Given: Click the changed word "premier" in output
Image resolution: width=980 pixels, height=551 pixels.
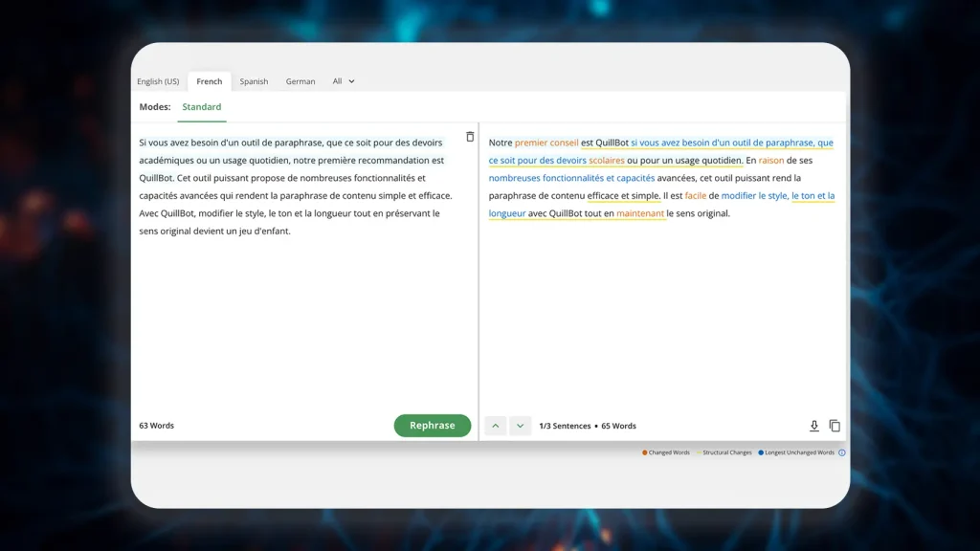Looking at the screenshot, I should point(531,143).
